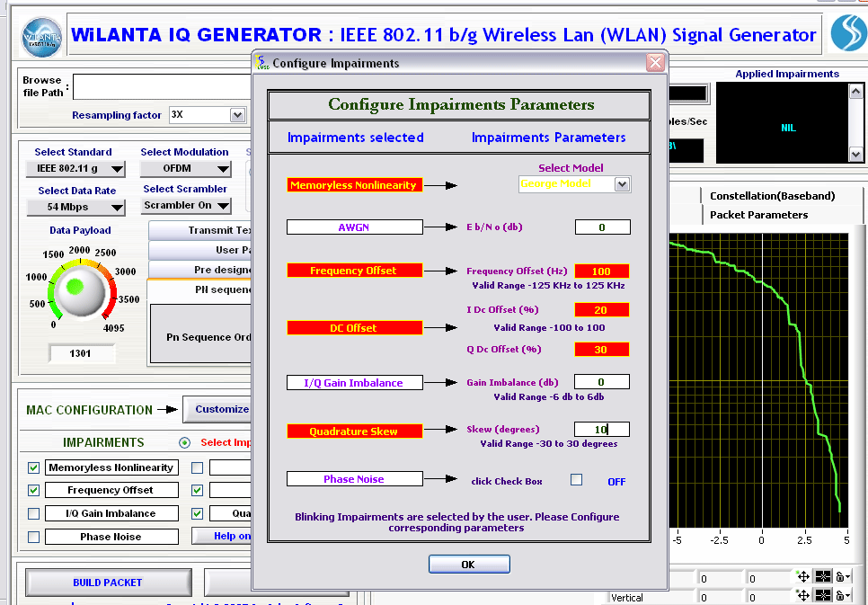The image size is (868, 605).
Task: Click the Customize button for MAC configuration
Action: (217, 409)
